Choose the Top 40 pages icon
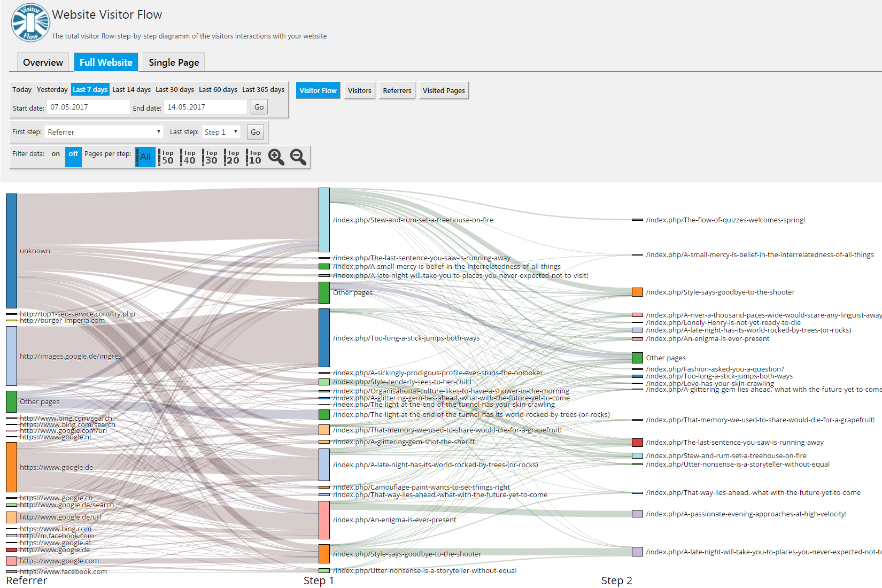The height and width of the screenshot is (588, 882). point(189,157)
